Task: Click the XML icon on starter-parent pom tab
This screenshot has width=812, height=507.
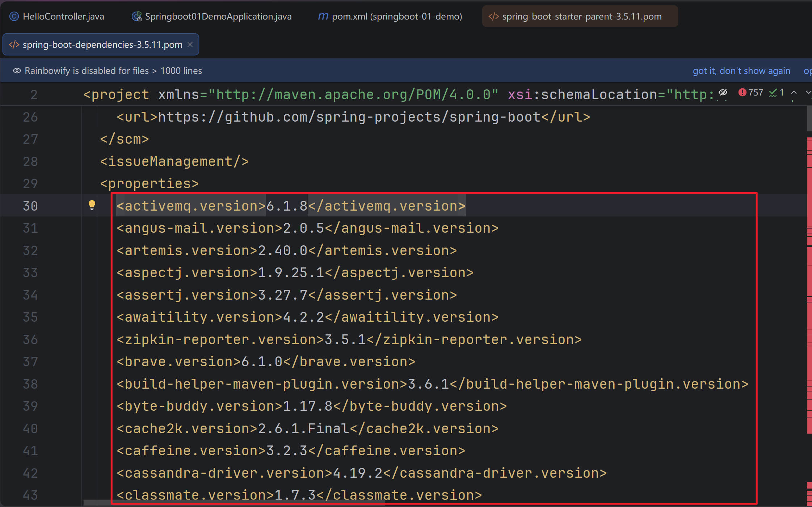Action: (493, 17)
